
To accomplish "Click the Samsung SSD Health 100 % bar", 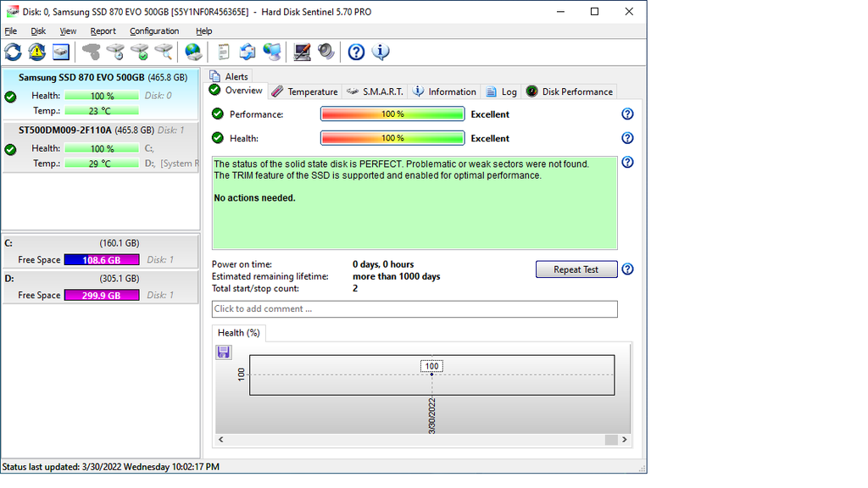I will click(102, 96).
